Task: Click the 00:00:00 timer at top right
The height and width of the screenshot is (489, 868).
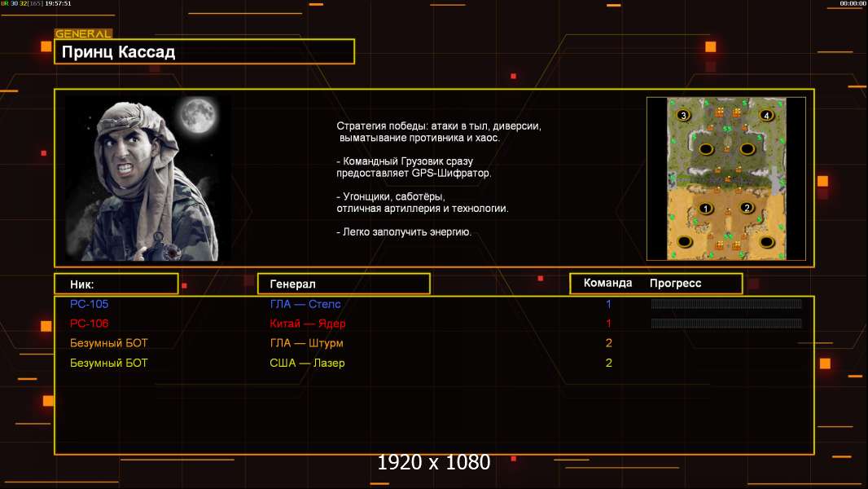Action: click(853, 3)
